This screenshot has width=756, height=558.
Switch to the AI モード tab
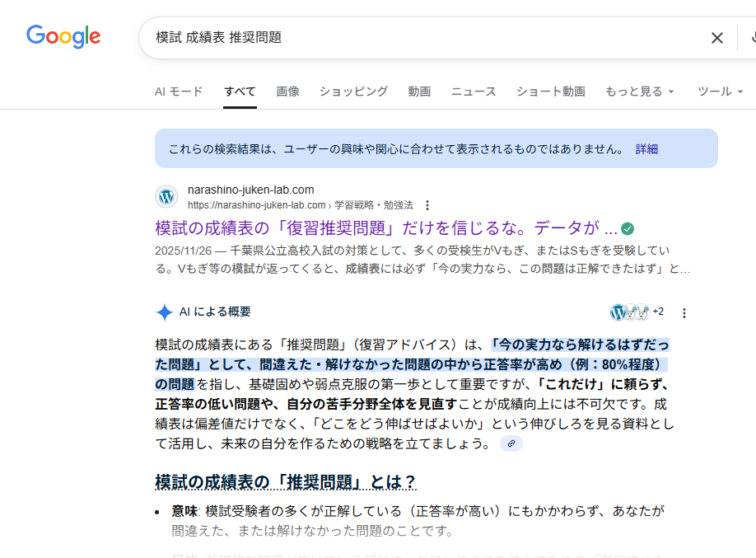(x=179, y=91)
